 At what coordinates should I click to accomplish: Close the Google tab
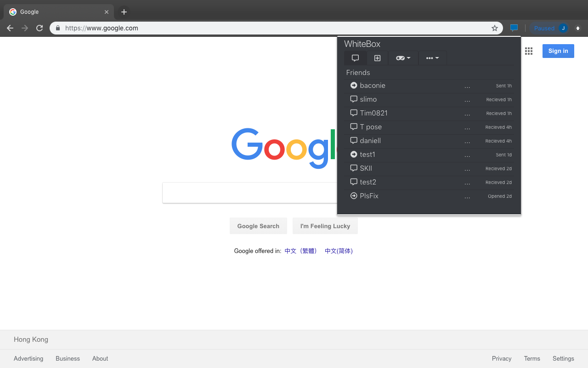click(107, 12)
